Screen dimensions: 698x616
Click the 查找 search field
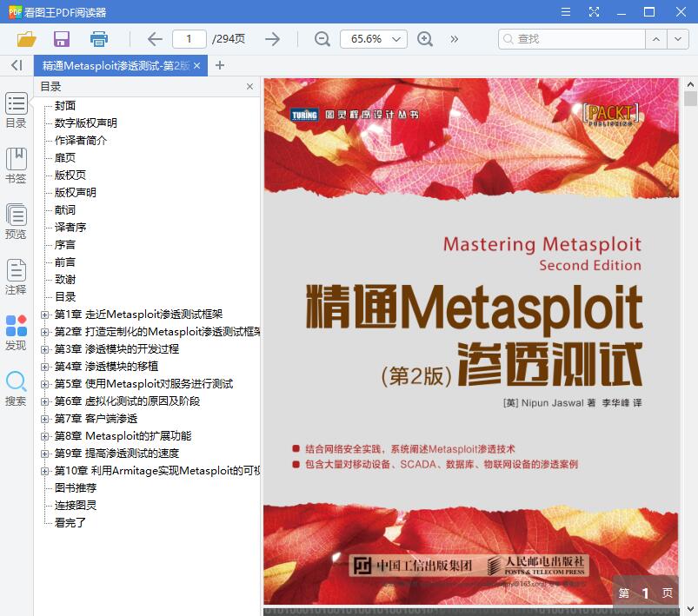[572, 39]
